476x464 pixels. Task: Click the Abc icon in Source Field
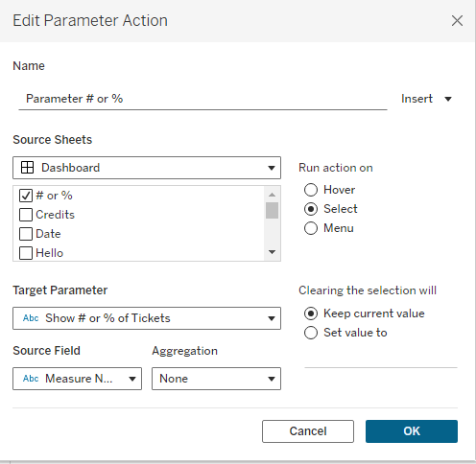tap(31, 379)
